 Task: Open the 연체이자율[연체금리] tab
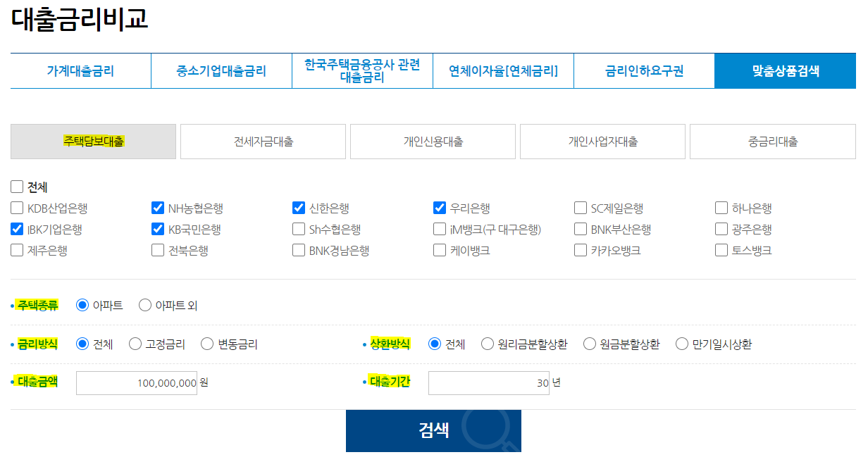(x=504, y=70)
